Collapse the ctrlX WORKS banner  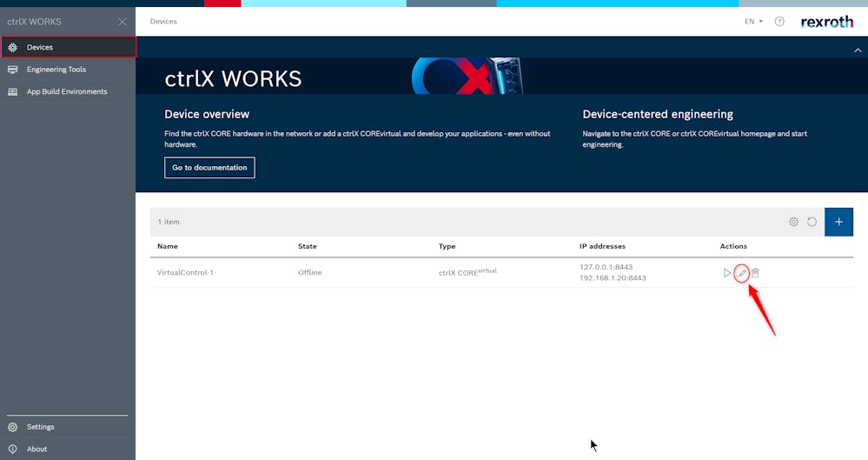[858, 50]
